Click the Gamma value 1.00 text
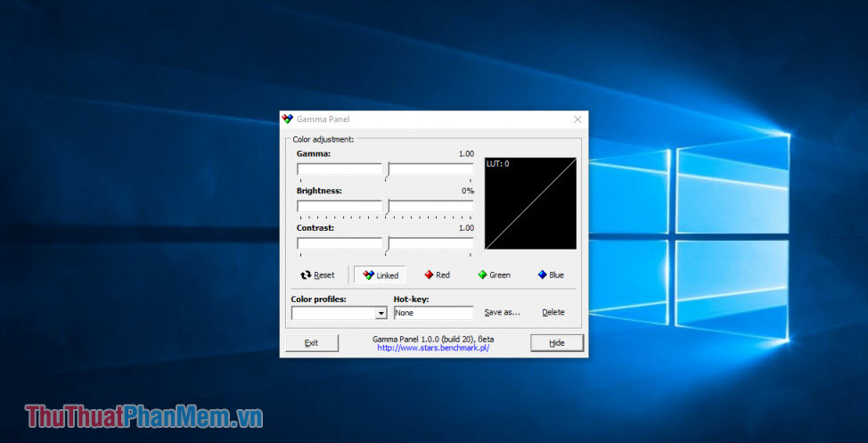 click(466, 153)
